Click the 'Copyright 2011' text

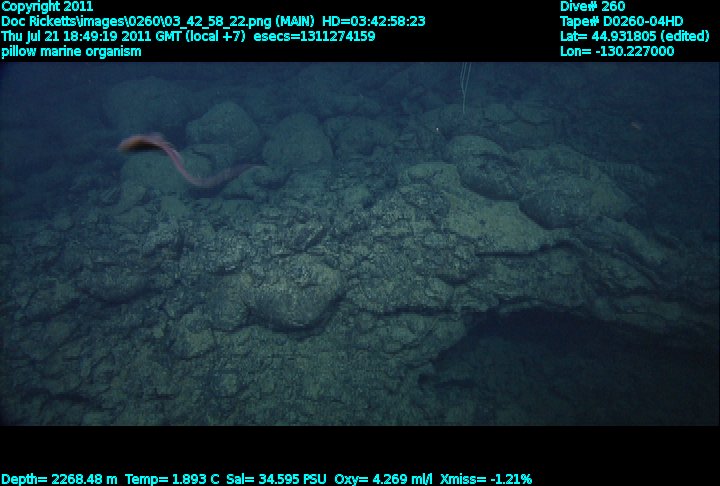[47, 6]
